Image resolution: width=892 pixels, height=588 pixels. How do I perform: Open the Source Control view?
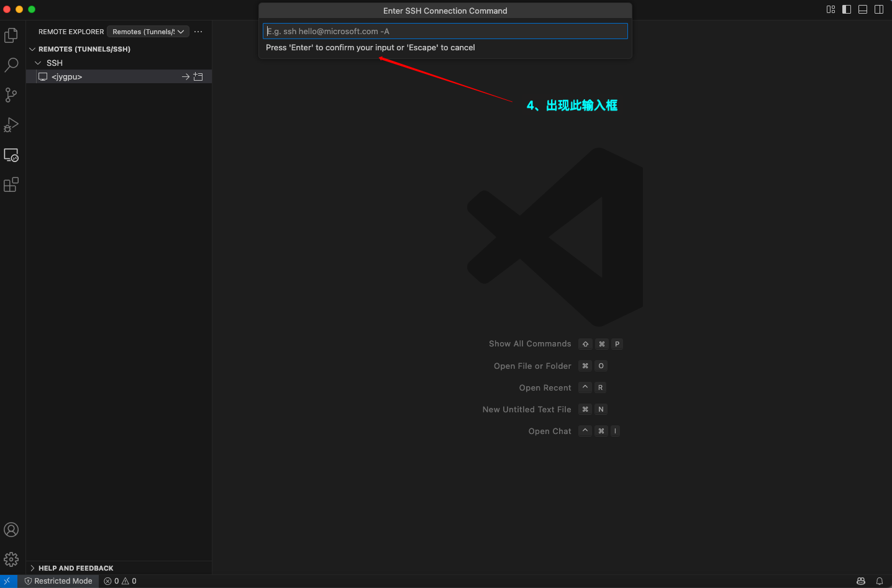11,95
